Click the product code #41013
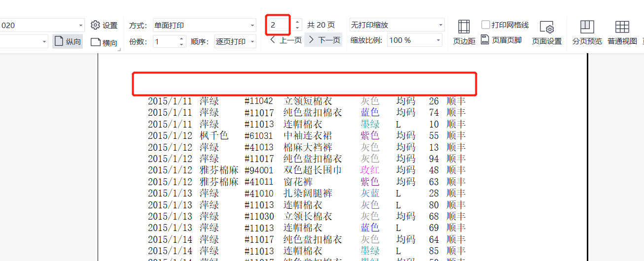The image size is (644, 261). [258, 147]
